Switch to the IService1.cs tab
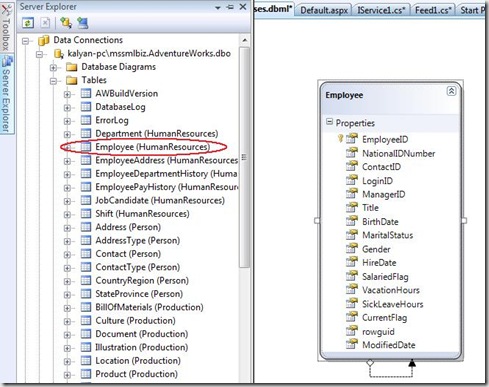489x387 pixels. 381,10
